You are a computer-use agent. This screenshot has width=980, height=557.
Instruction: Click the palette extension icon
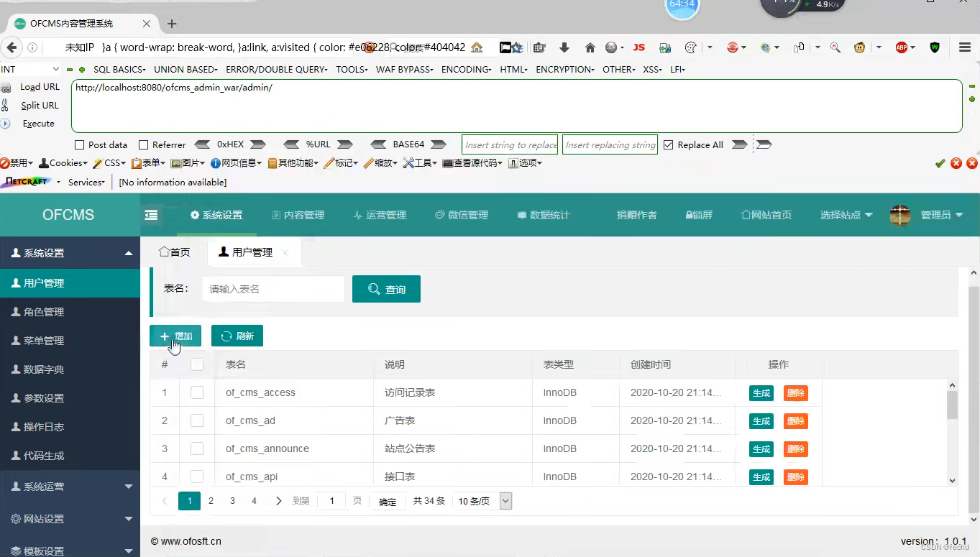(x=690, y=47)
